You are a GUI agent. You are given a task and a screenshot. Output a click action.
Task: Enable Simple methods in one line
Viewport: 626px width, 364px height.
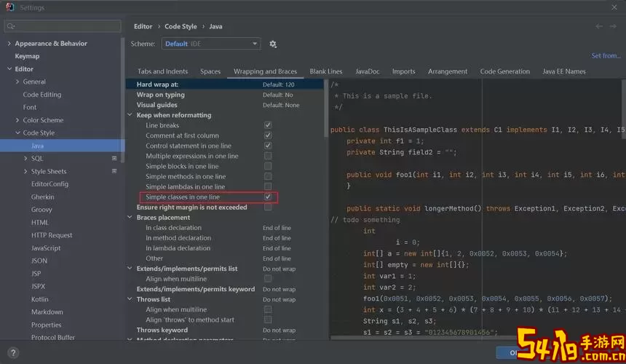[268, 176]
